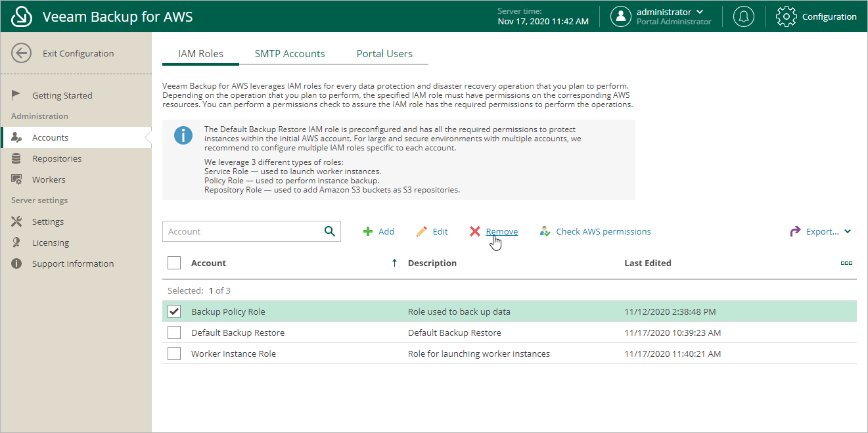Click Default Backup Restore description cell
This screenshot has width=868, height=433.
coord(455,332)
